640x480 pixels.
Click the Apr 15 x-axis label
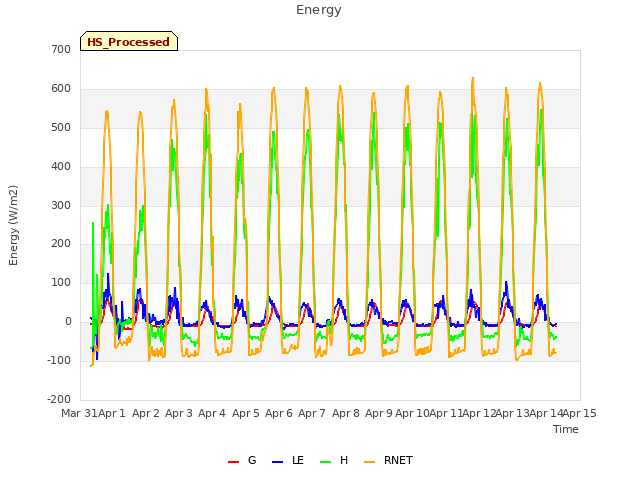(580, 413)
